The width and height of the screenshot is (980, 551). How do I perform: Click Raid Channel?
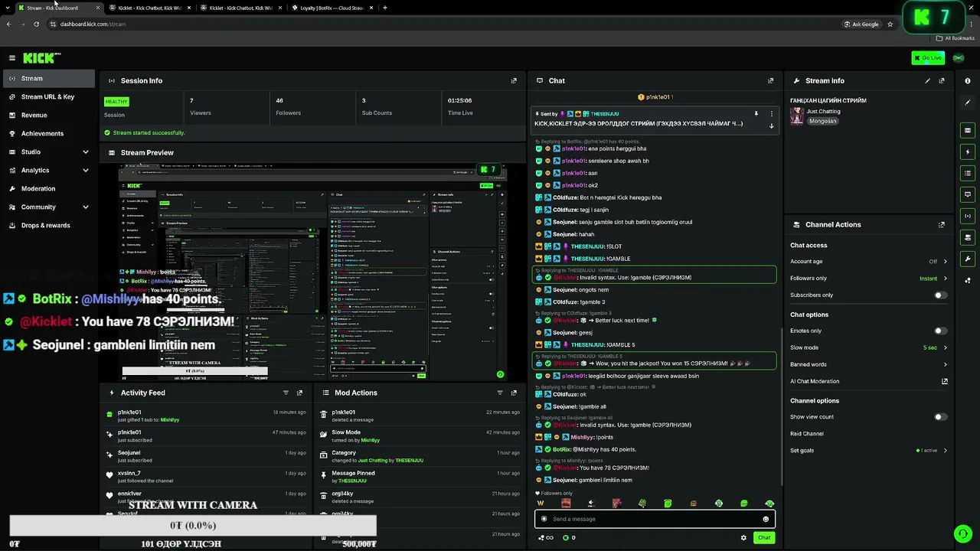point(807,433)
